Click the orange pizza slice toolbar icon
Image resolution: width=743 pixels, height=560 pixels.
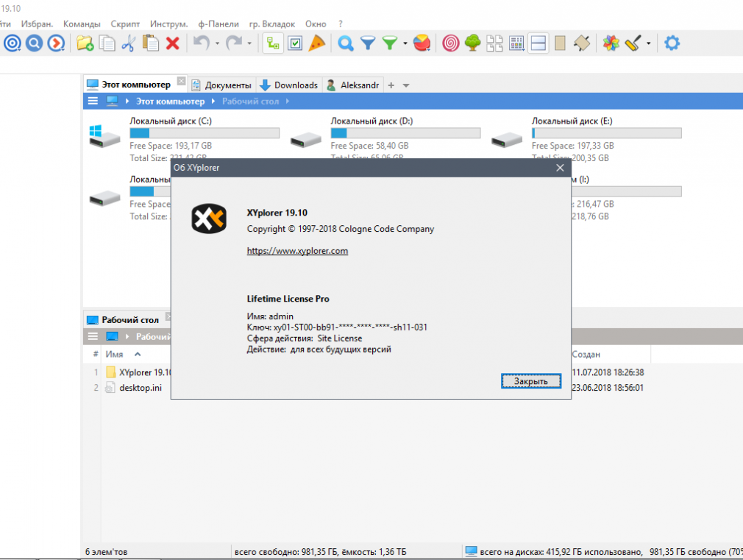[x=317, y=43]
